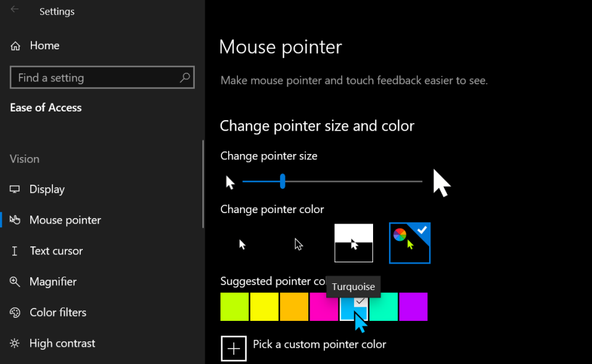This screenshot has height=364, width=592.
Task: Select the white pointer style
Action: 242,243
